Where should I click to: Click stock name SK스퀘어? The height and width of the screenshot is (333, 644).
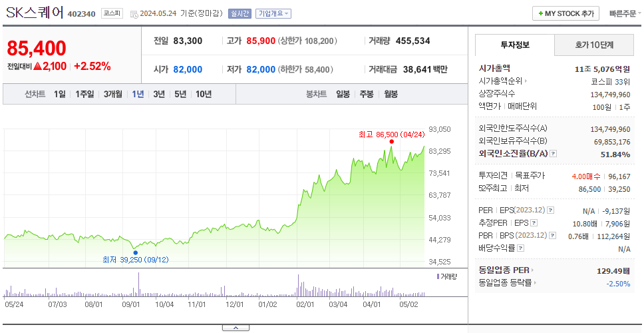(x=35, y=13)
